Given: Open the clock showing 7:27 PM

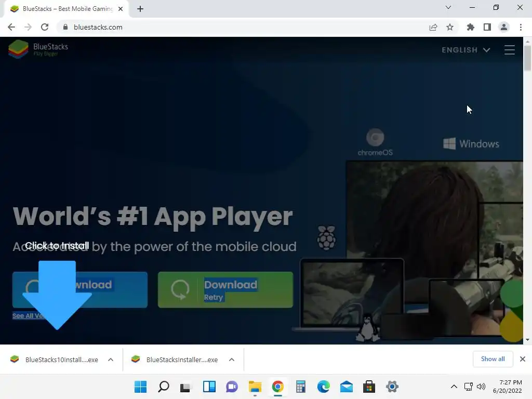Looking at the screenshot, I should tap(508, 387).
